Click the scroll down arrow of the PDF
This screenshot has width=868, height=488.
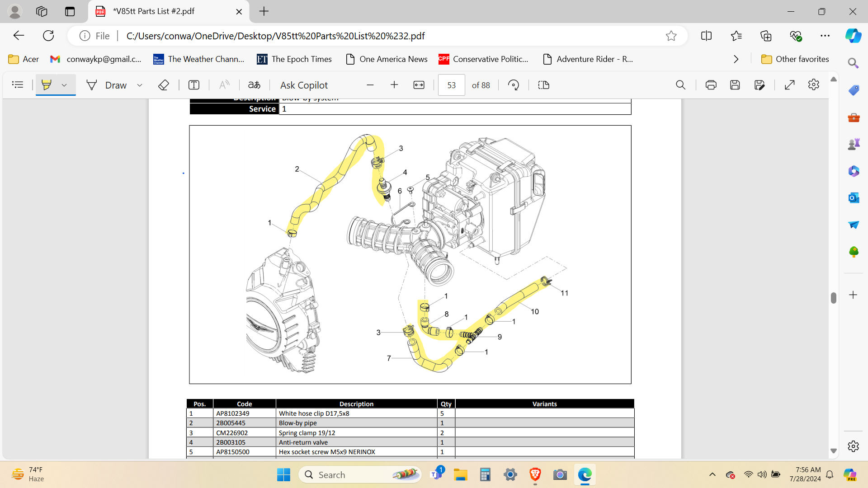click(834, 451)
